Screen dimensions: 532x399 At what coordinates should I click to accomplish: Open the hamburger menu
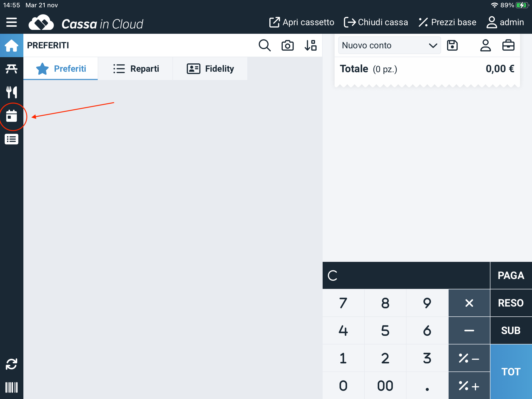tap(11, 22)
